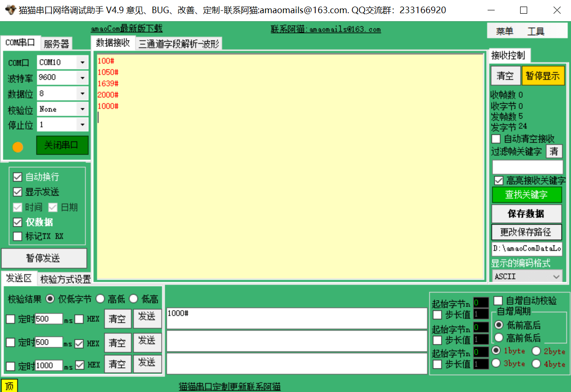Viewport: 571px width, 392px height.
Task: Click the received line 2000#
Action: [108, 95]
